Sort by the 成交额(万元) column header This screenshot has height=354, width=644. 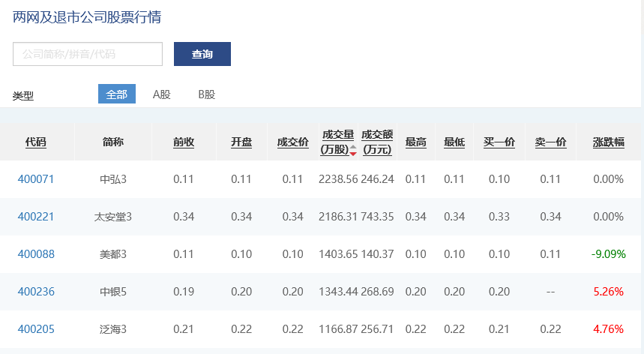(377, 142)
